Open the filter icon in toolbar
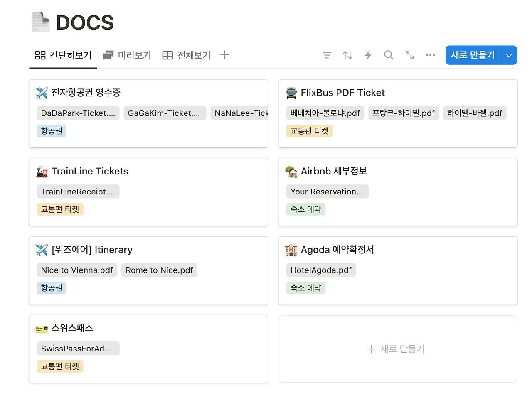Screen dimensions: 532x398 (x=327, y=55)
